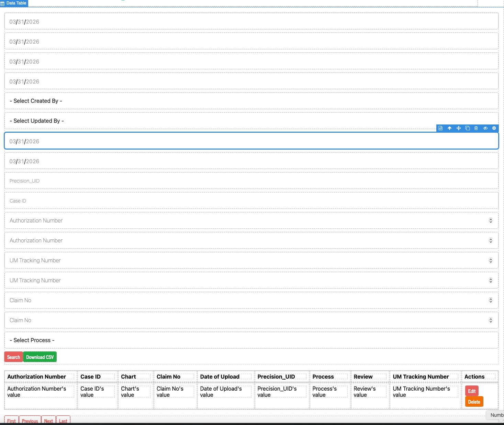
Task: Open the component settings gear icon
Action: pyautogui.click(x=494, y=128)
